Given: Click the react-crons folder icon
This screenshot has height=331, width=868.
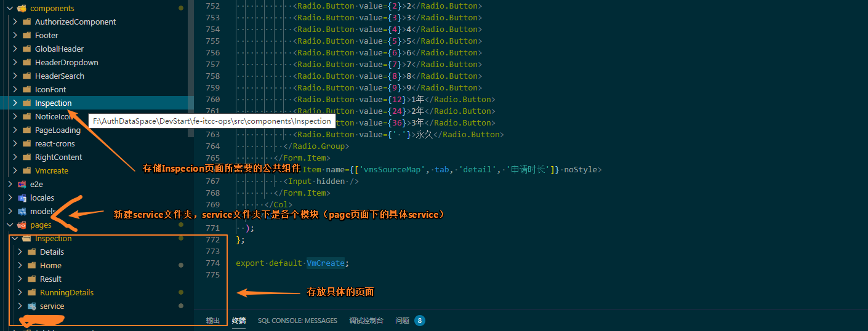Looking at the screenshot, I should click(27, 143).
